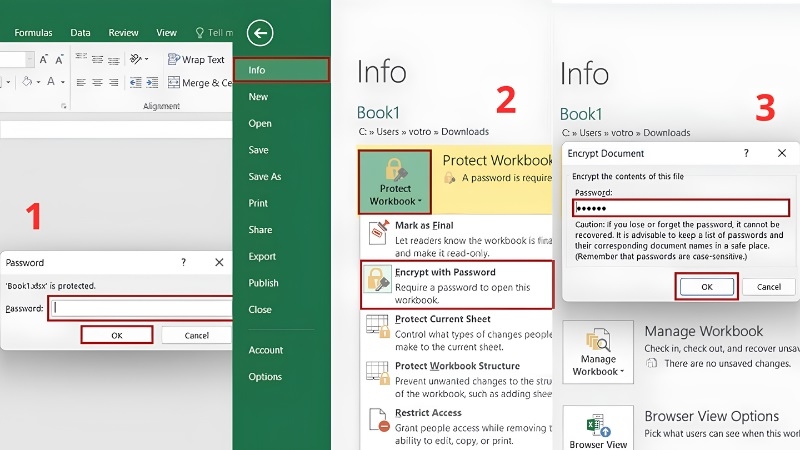Open font size dropdown arrow
The image size is (800, 450).
tap(30, 60)
